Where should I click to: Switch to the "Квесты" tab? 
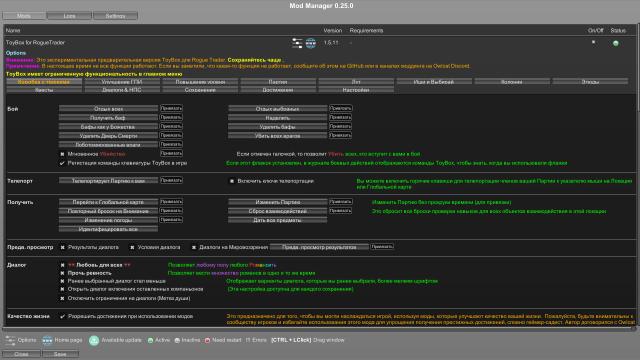[44, 90]
